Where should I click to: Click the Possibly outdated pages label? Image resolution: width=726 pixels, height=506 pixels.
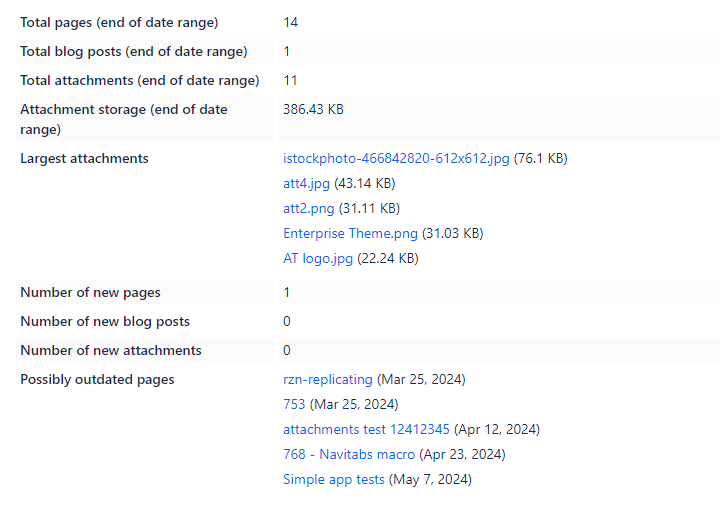97,379
